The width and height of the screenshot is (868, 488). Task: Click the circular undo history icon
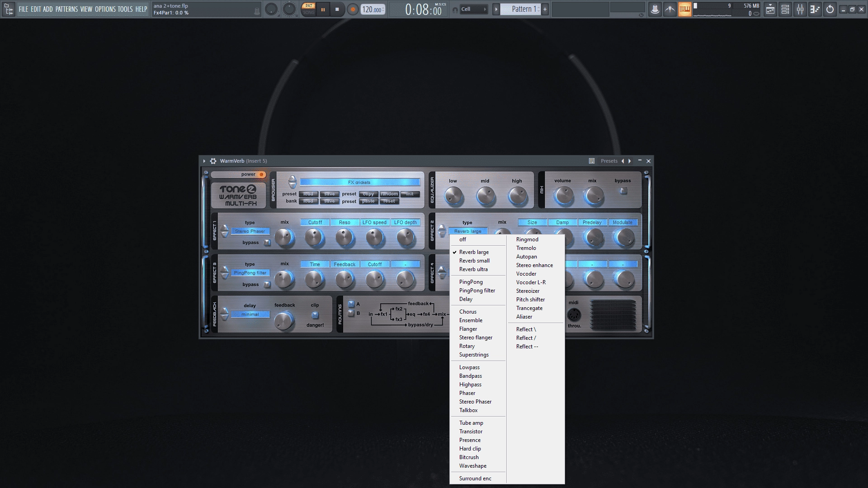pyautogui.click(x=830, y=9)
